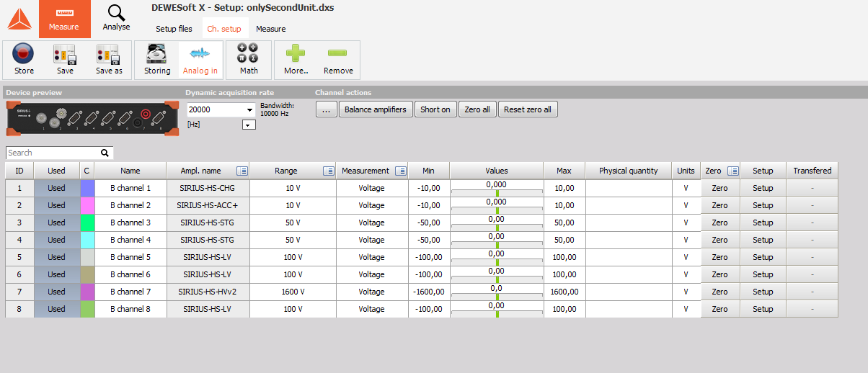868x373 pixels.
Task: Toggle Used for B channel 7
Action: (56, 292)
